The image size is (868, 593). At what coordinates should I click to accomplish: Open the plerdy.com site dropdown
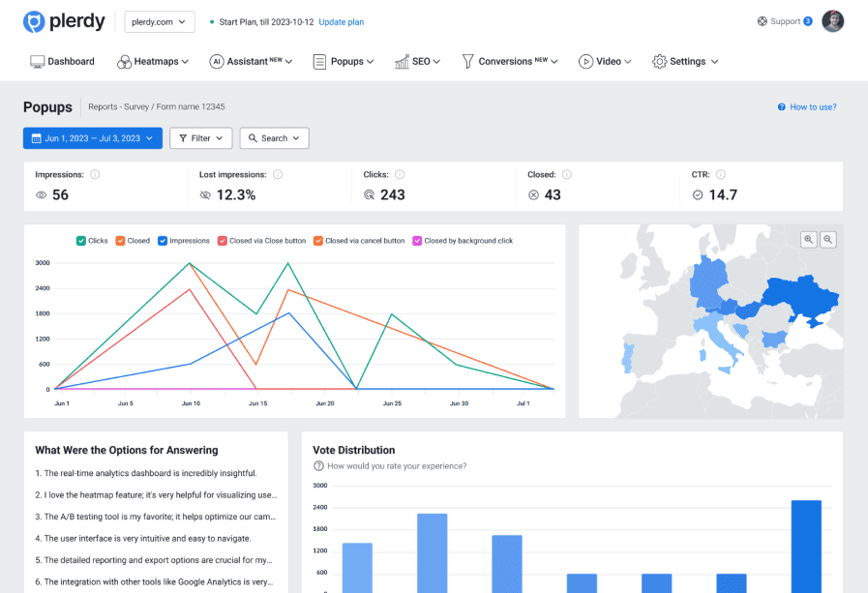click(160, 22)
